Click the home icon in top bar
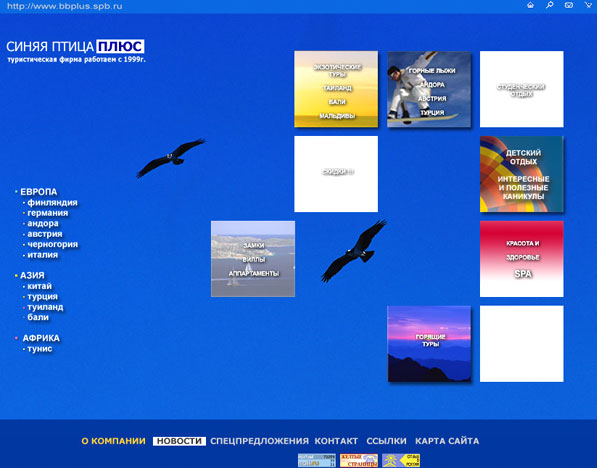Viewport: 597px width, 468px height. click(530, 5)
